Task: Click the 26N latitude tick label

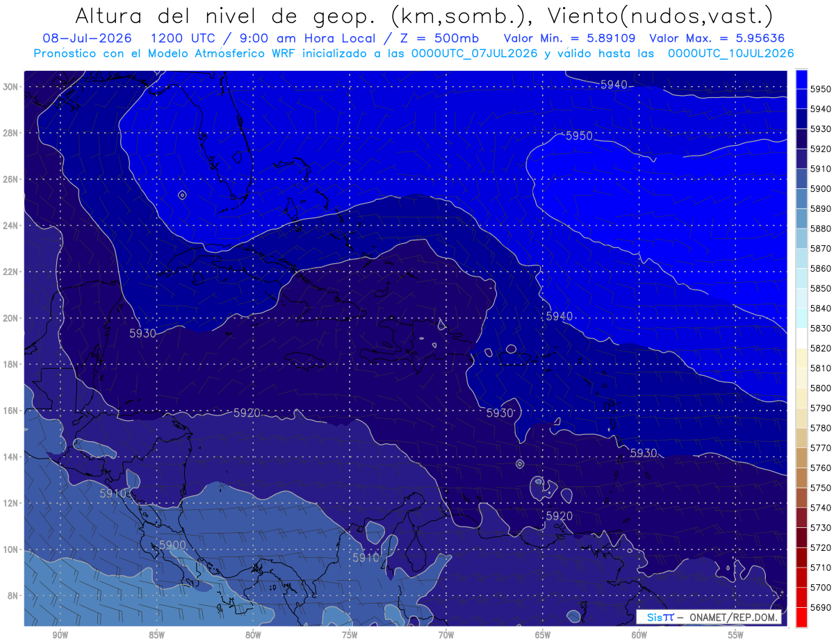Action: 10,179
